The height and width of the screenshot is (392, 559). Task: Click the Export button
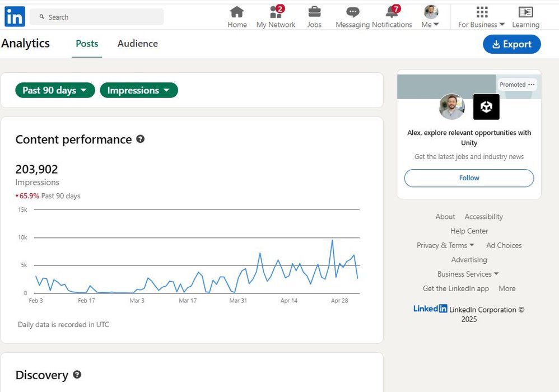[511, 44]
